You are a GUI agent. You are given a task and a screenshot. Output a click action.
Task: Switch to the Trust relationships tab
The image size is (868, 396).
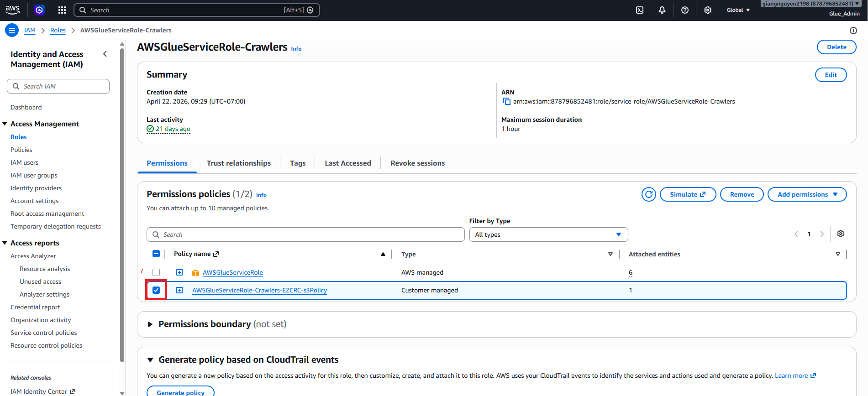tap(238, 163)
